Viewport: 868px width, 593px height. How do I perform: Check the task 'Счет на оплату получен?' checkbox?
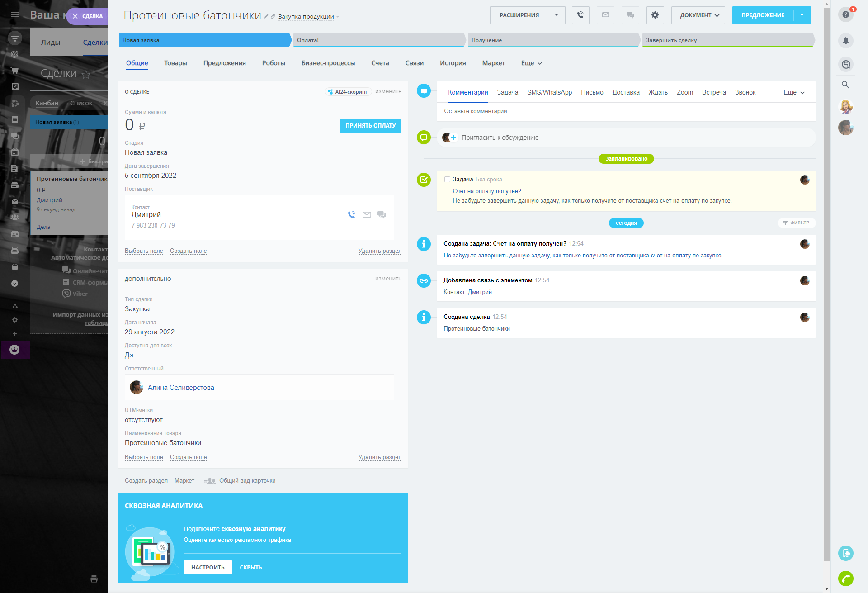[x=447, y=180]
